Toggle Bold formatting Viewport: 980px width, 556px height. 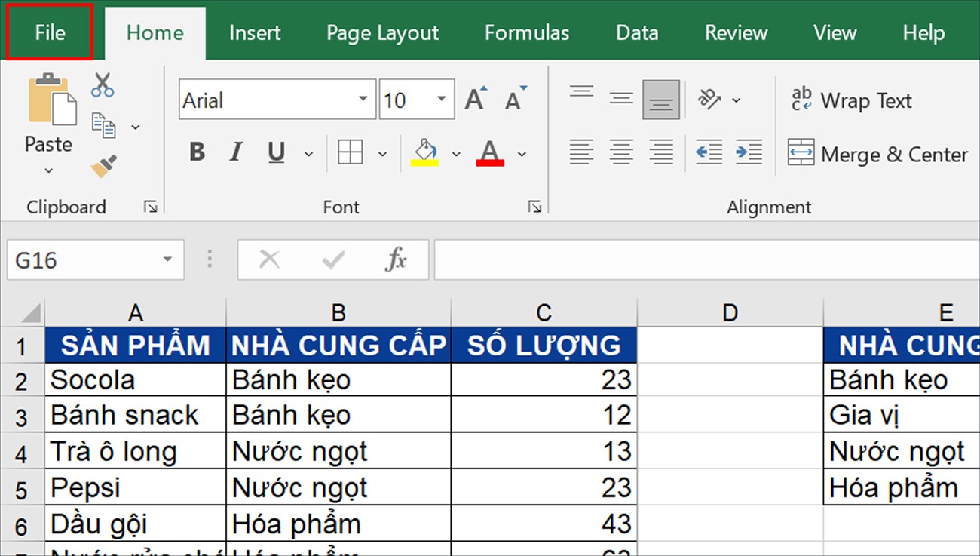tap(198, 152)
